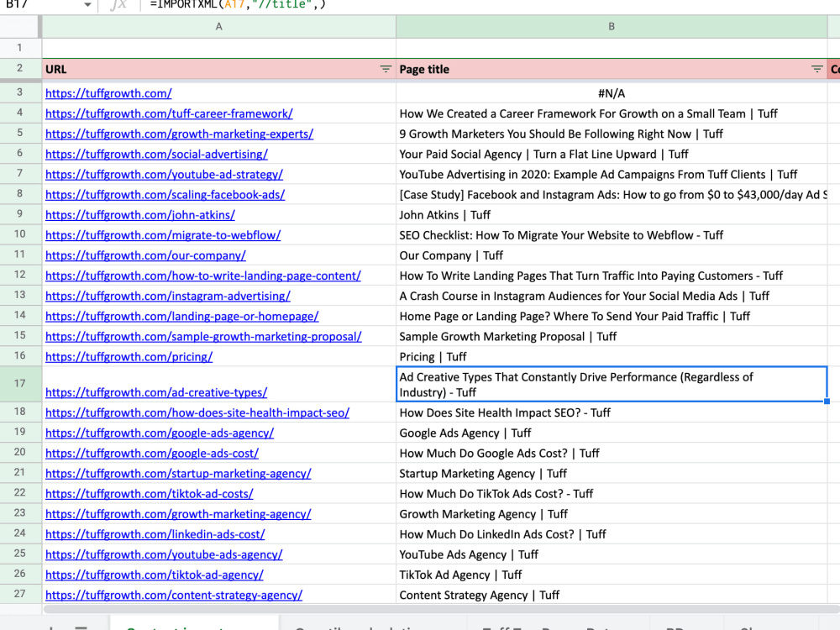Open the tuffgrowth.com homepage link

(x=108, y=93)
